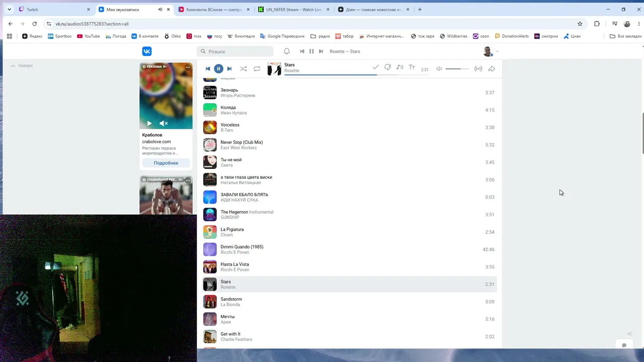Adjust the volume slider
Viewport: 644px width, 362px height.
pos(457,69)
